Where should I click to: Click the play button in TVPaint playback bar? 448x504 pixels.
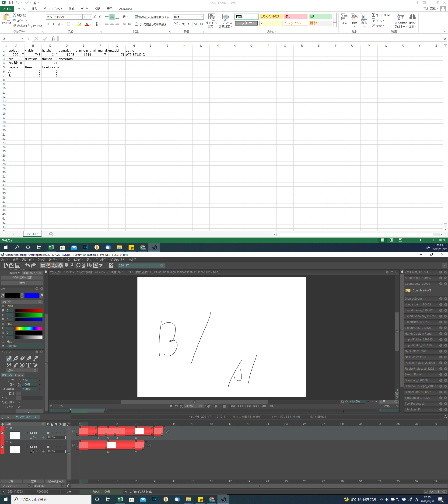click(x=216, y=406)
